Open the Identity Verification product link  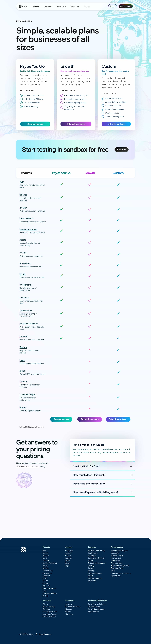[29, 324]
